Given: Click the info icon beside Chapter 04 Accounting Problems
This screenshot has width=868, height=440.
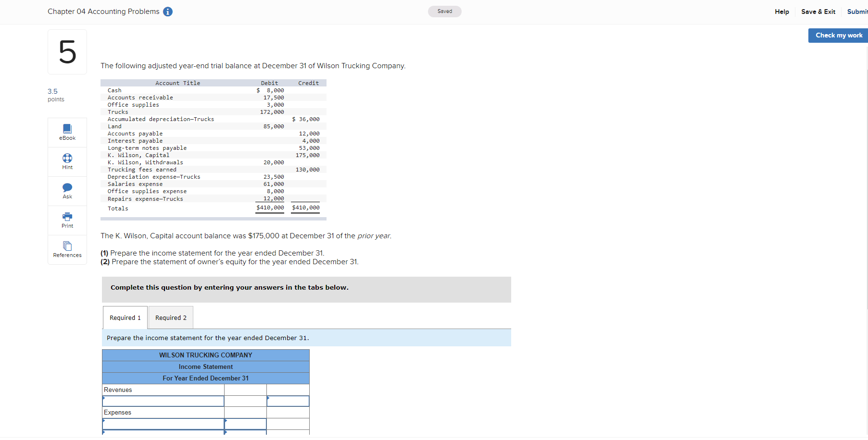Looking at the screenshot, I should 167,12.
